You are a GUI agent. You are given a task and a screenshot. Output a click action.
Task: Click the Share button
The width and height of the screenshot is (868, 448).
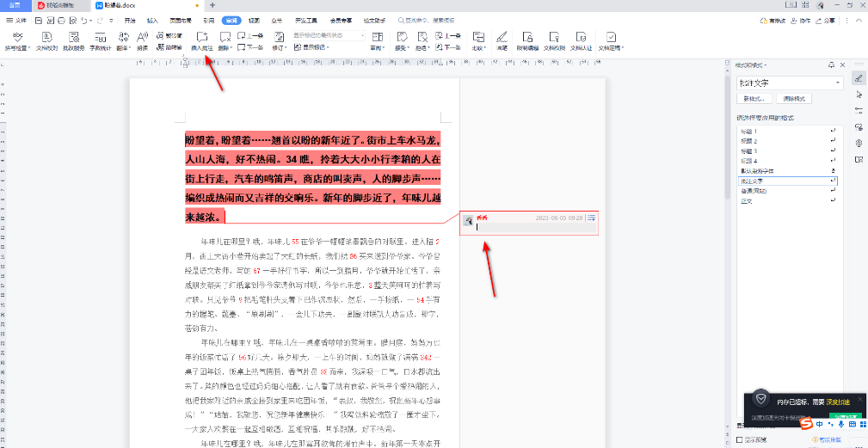point(825,21)
